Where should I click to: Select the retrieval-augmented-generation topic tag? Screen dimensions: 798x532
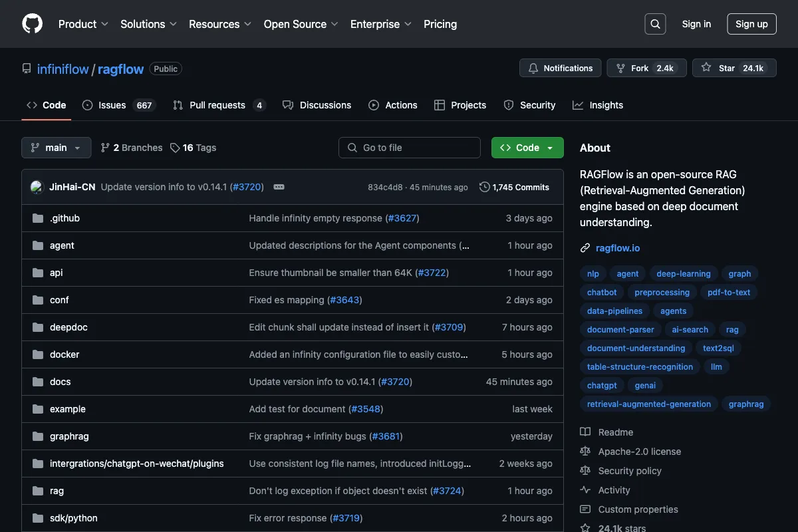point(649,404)
